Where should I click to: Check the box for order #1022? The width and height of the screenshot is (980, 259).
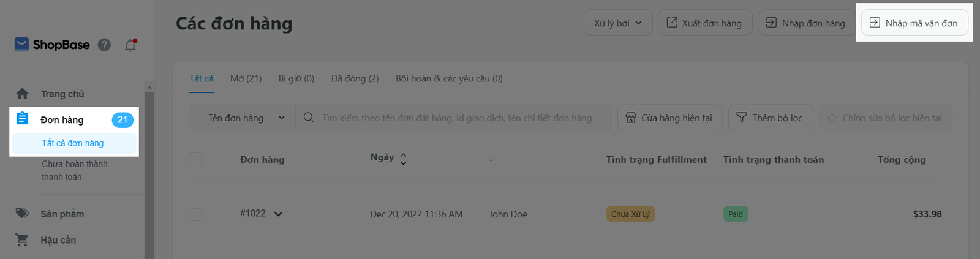coord(195,214)
